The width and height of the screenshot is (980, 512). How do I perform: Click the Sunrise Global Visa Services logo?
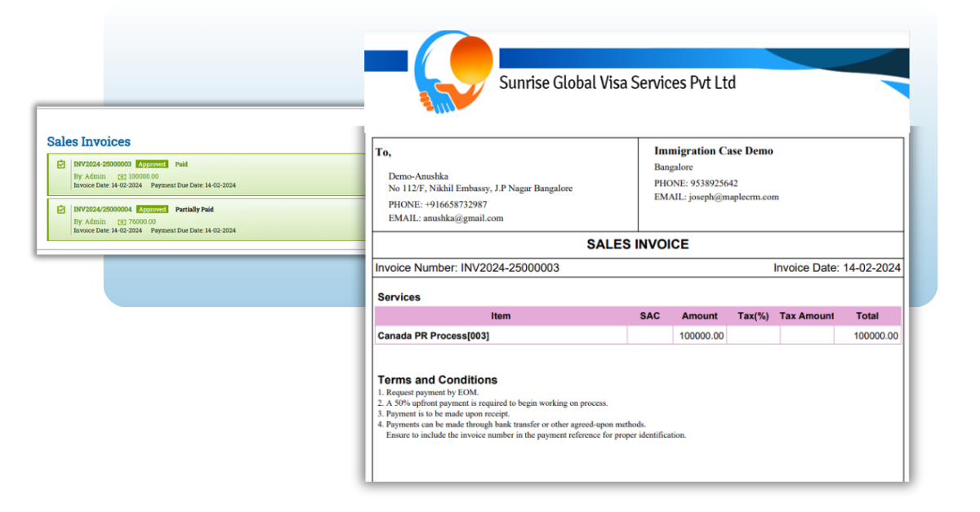[x=453, y=72]
